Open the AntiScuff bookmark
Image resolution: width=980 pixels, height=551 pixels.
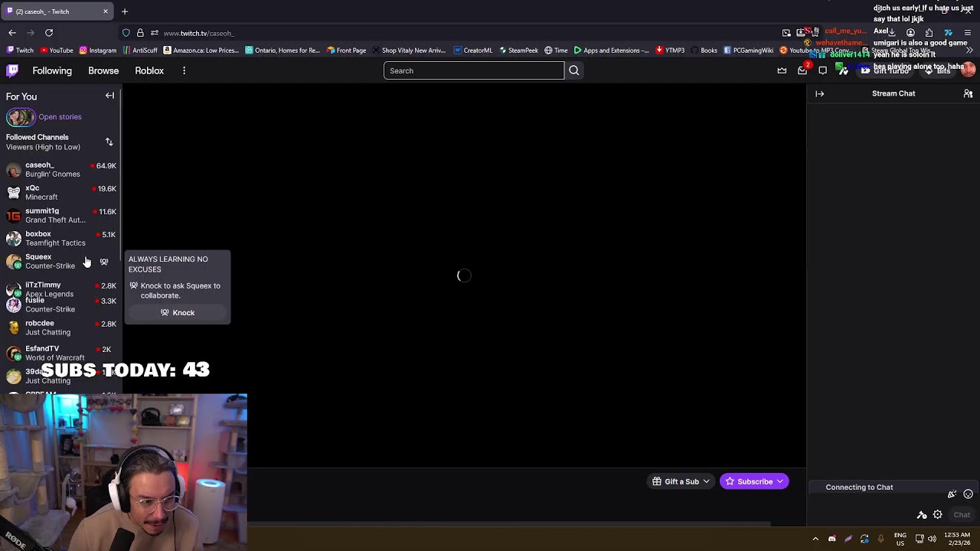(140, 51)
